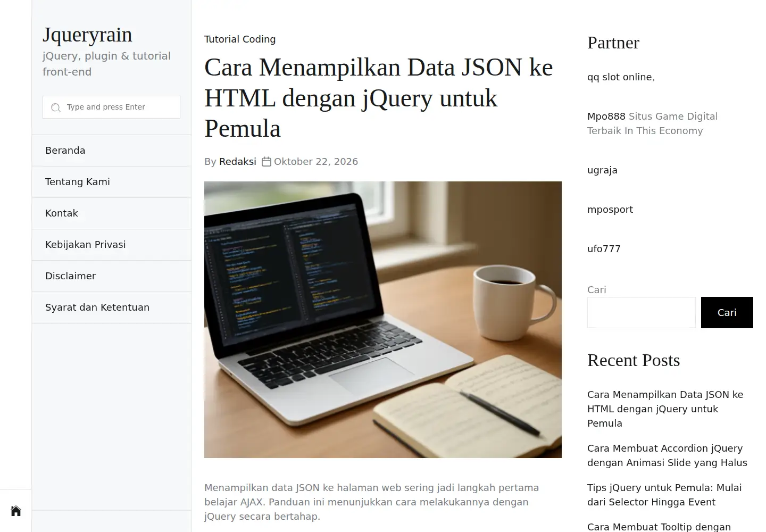This screenshot has height=532, width=766.
Task: Select Kontak from the sidebar menu
Action: point(111,213)
